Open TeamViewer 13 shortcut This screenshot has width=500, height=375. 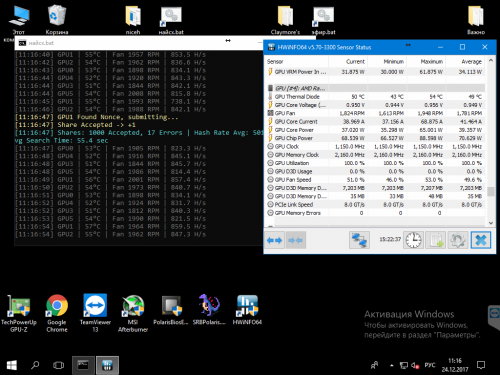point(95,313)
